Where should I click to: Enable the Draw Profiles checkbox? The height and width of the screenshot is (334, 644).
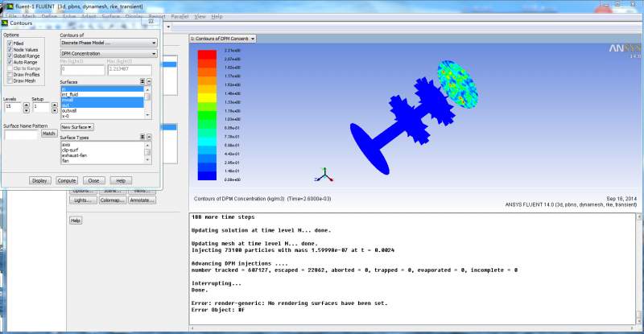click(x=10, y=74)
